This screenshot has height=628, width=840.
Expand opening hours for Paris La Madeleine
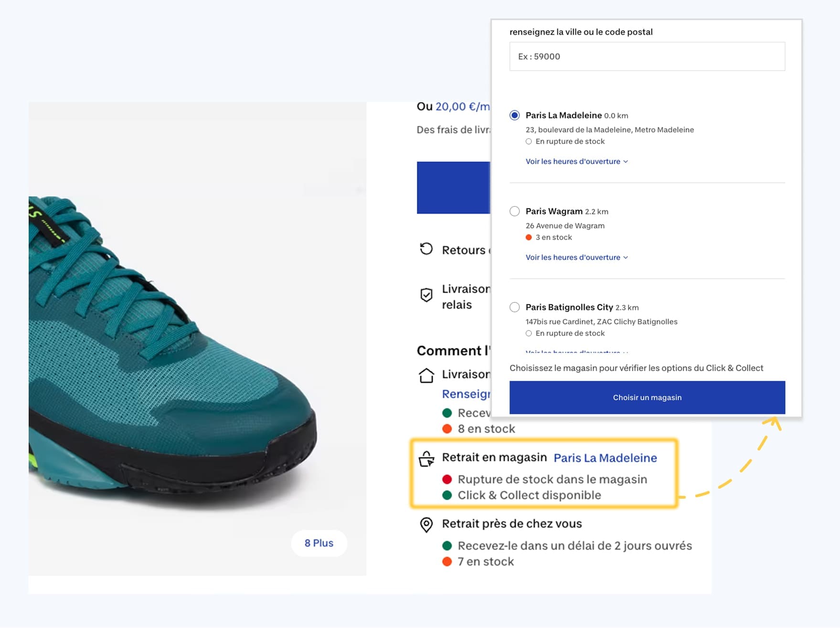[576, 161]
